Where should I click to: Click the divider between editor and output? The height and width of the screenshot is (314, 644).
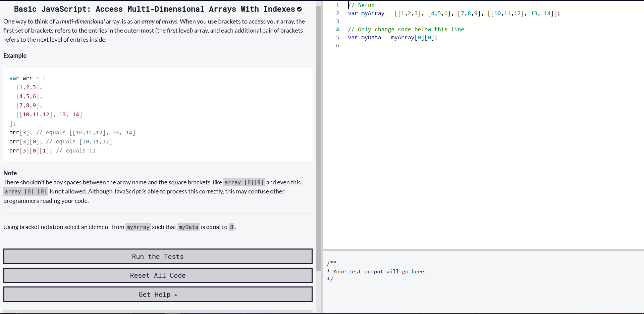(x=483, y=250)
